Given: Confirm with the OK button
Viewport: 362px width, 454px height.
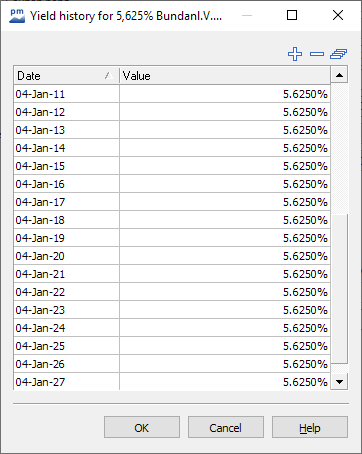Looking at the screenshot, I should click(x=142, y=427).
